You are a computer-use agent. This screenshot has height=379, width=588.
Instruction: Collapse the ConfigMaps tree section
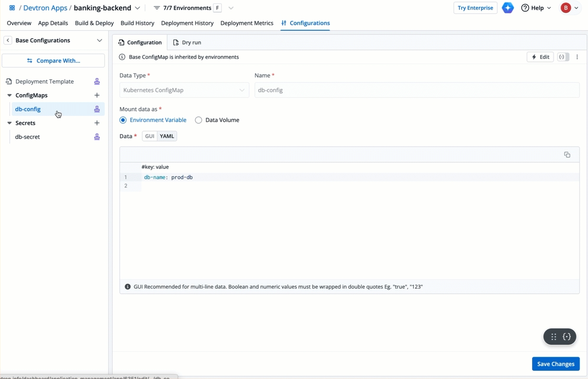click(x=10, y=95)
